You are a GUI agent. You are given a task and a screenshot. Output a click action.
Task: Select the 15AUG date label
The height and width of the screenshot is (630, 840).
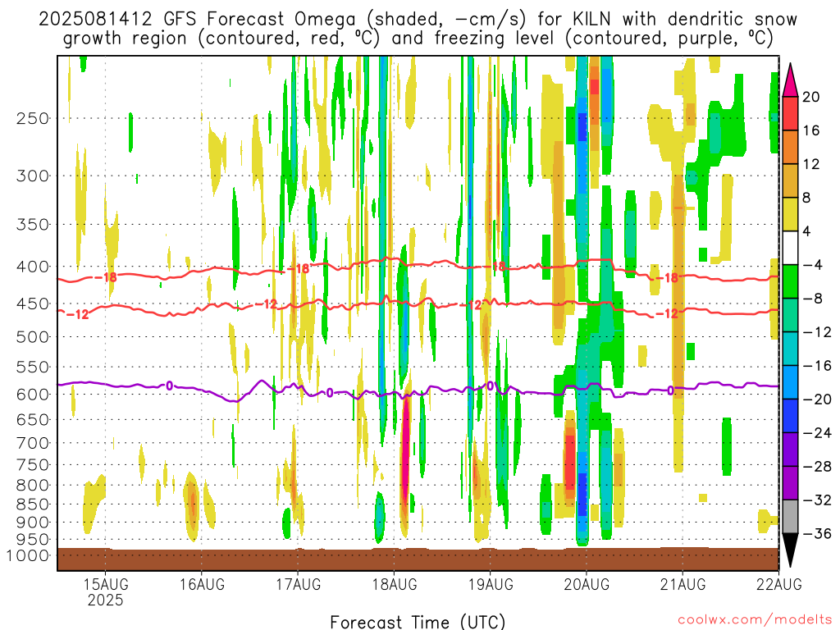point(106,584)
